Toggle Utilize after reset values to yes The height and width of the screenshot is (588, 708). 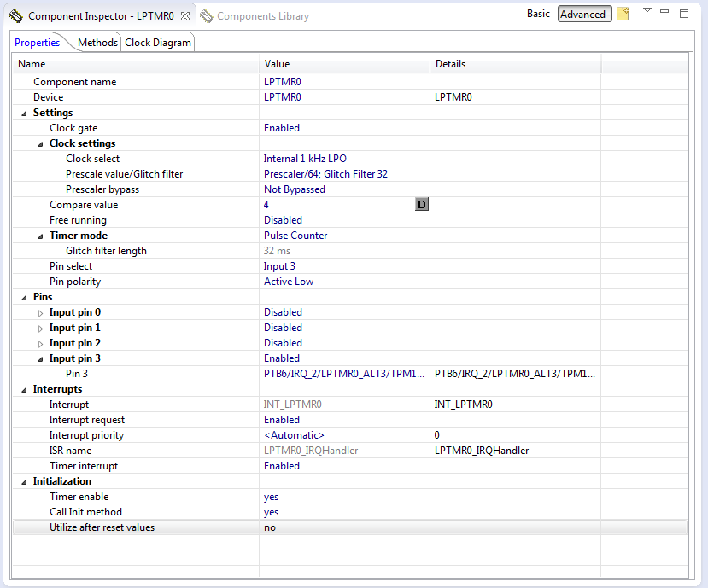tap(270, 527)
